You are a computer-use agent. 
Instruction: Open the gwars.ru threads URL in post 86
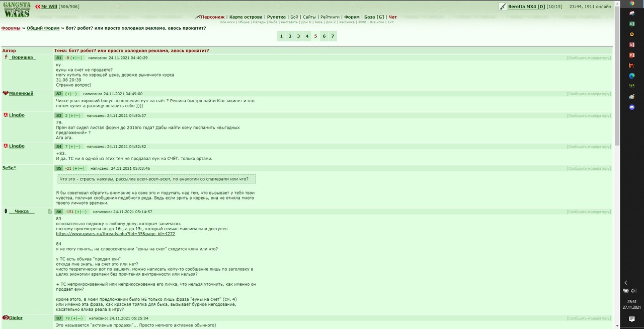click(115, 234)
